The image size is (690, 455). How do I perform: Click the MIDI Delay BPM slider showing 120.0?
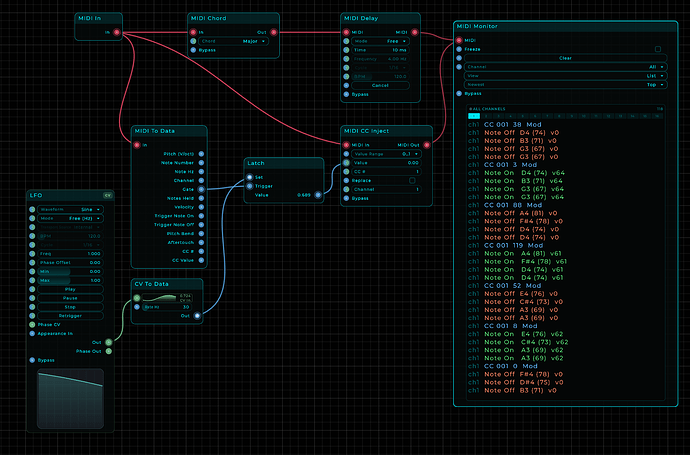click(x=380, y=77)
